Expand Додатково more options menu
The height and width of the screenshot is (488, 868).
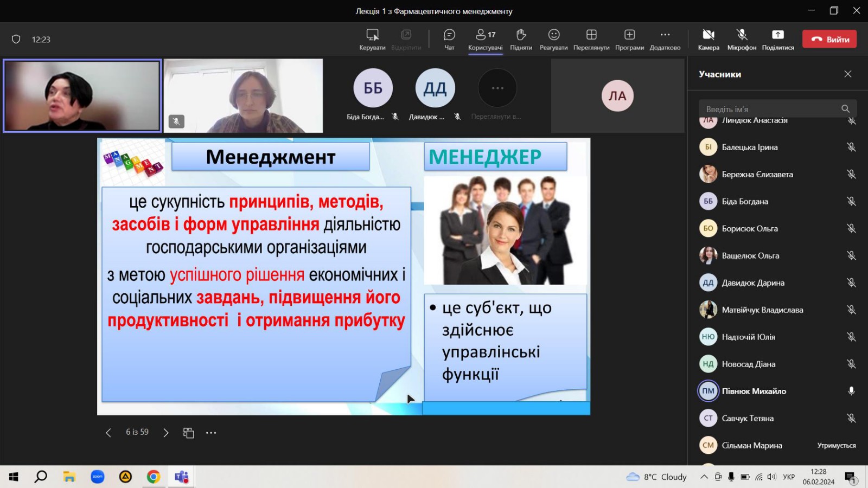[665, 39]
